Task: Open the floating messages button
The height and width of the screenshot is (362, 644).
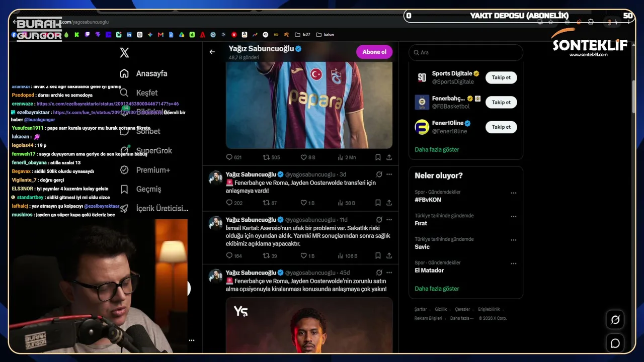Action: pyautogui.click(x=615, y=343)
